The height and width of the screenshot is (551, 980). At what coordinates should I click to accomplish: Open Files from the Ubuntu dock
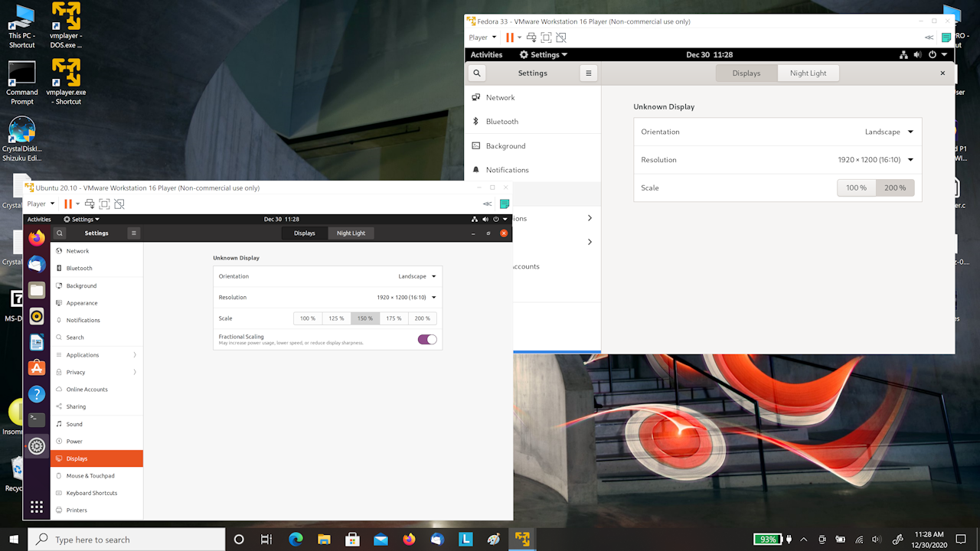[37, 290]
